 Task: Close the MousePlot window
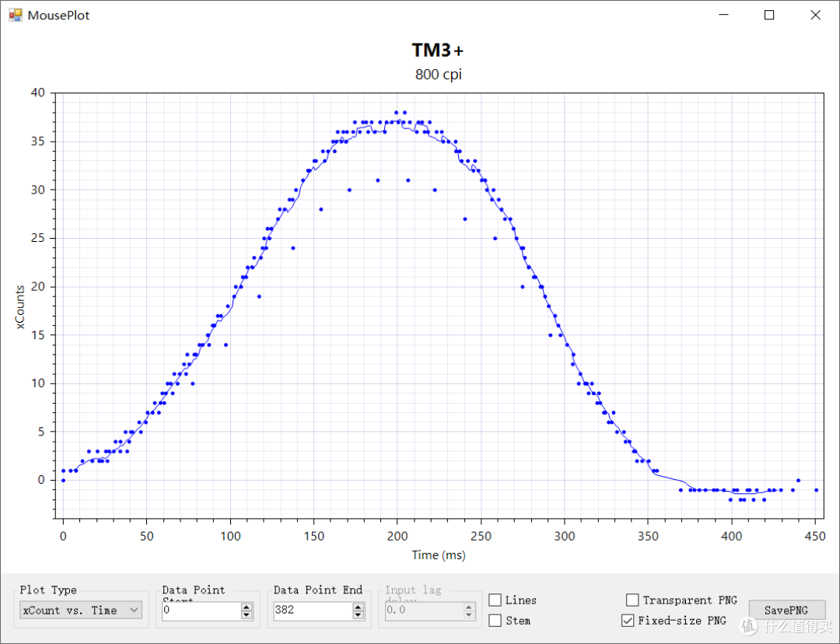pos(815,15)
